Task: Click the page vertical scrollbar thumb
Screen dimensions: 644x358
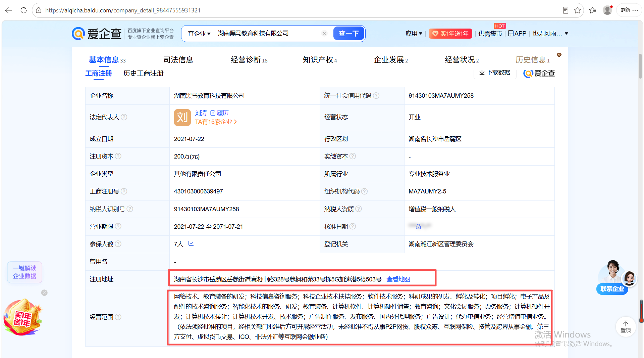Action: tap(640, 66)
